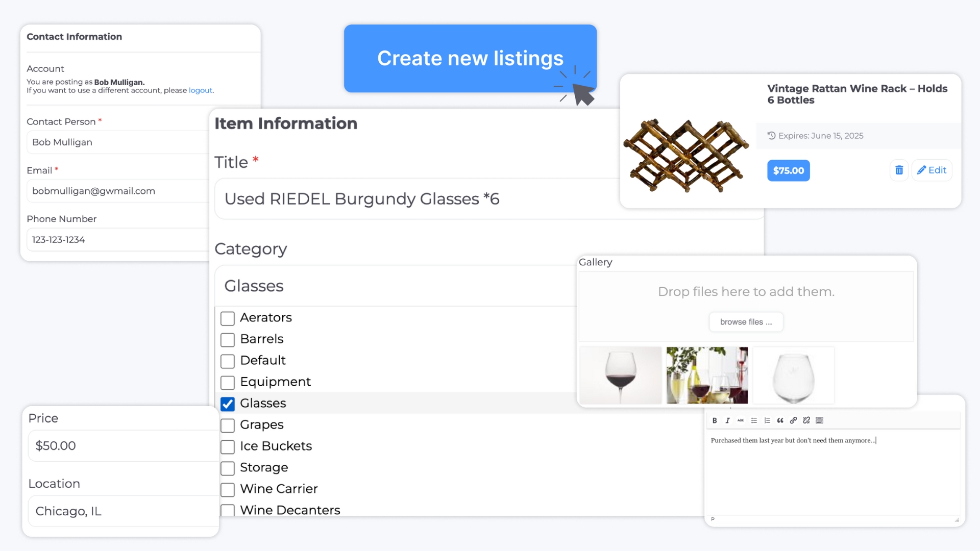Select the red wine glass thumbnail
Viewport: 980px width, 551px height.
pos(621,375)
